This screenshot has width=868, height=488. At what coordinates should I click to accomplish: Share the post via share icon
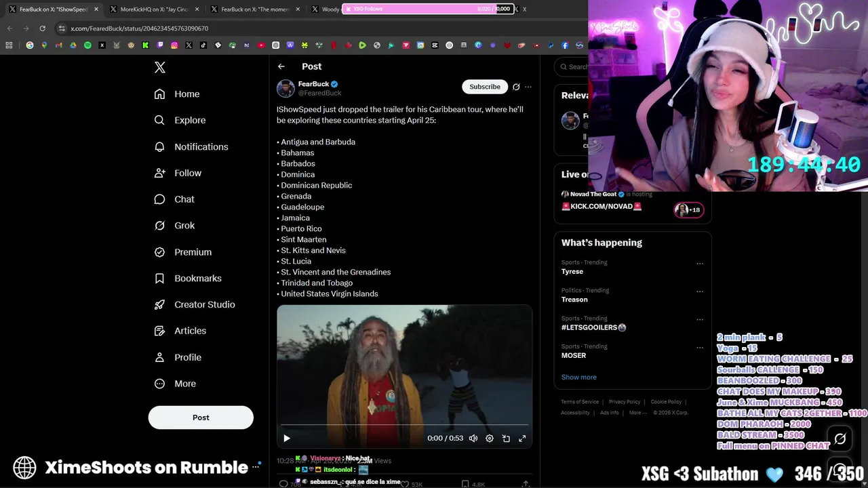(526, 484)
